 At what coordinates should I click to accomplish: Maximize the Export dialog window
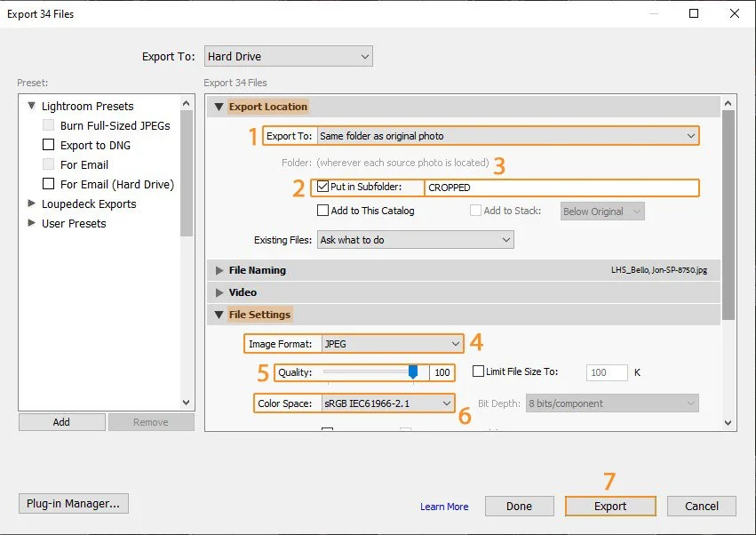coord(693,13)
